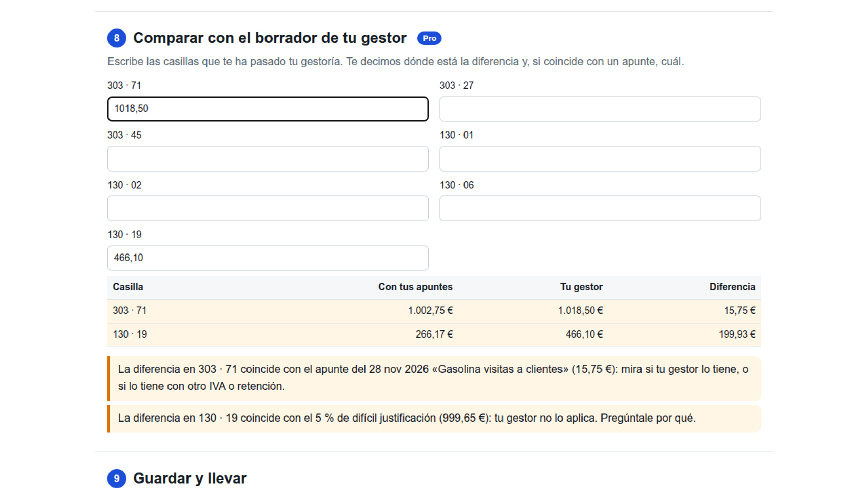Screen dimensions: 868x488
Task: Click the 'Escribe las casillas' description text
Action: click(395, 62)
